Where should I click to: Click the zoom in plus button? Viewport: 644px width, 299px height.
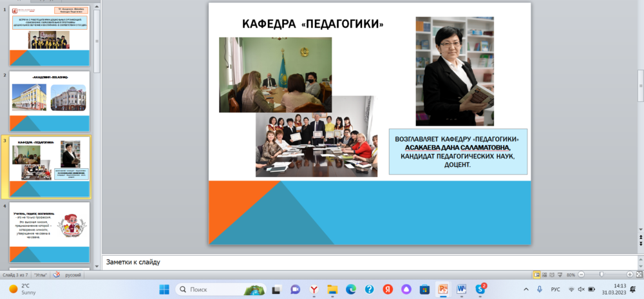point(630,275)
